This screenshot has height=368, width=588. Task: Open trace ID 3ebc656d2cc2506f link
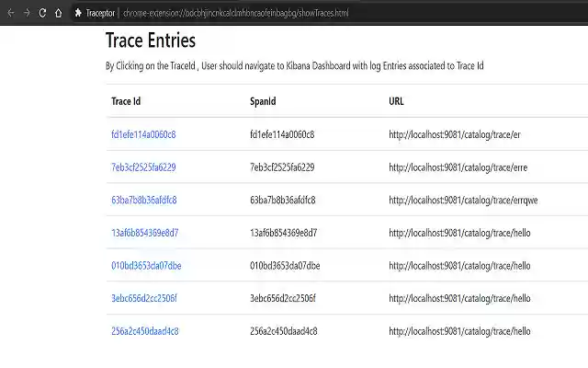pyautogui.click(x=144, y=298)
